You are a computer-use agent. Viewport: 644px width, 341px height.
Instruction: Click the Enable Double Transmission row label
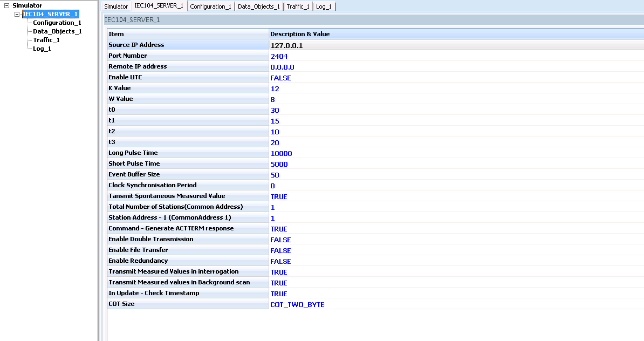(150, 238)
